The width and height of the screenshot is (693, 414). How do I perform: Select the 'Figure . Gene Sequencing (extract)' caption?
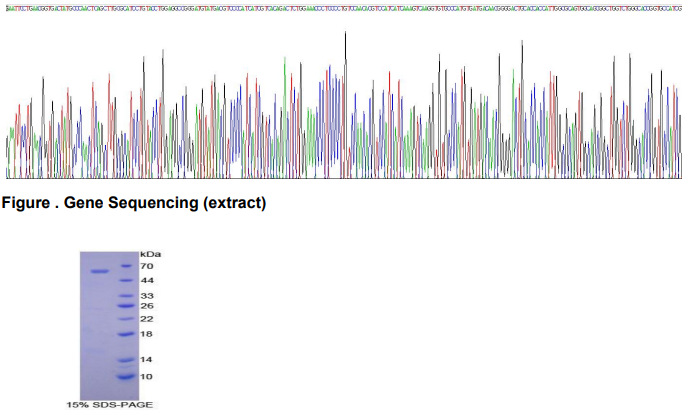click(134, 203)
